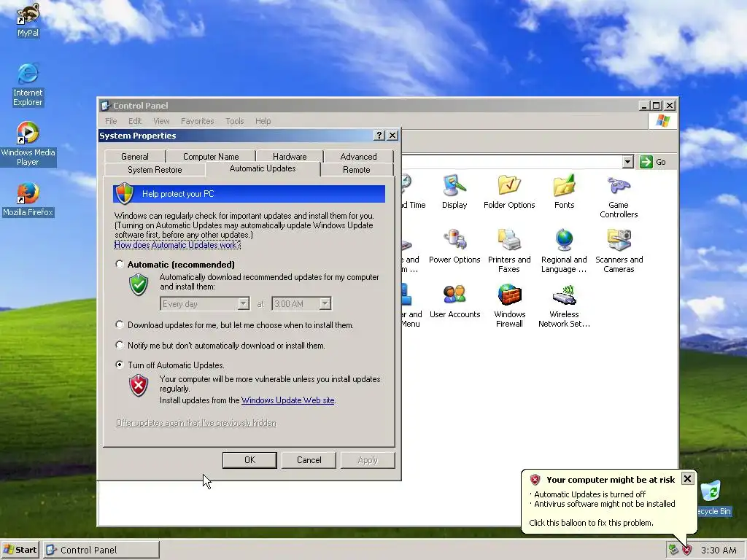
Task: Expand the Control Panel address bar dropdown
Action: click(x=627, y=162)
